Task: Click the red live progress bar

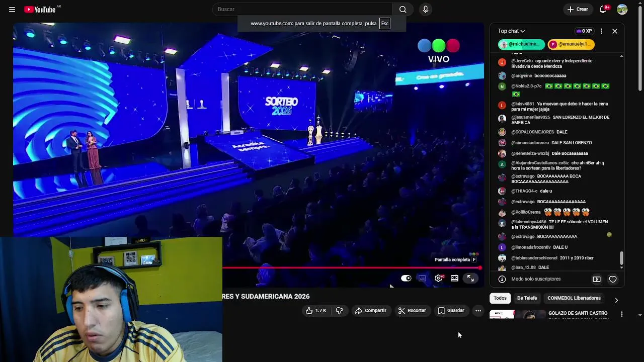Action: click(x=351, y=267)
